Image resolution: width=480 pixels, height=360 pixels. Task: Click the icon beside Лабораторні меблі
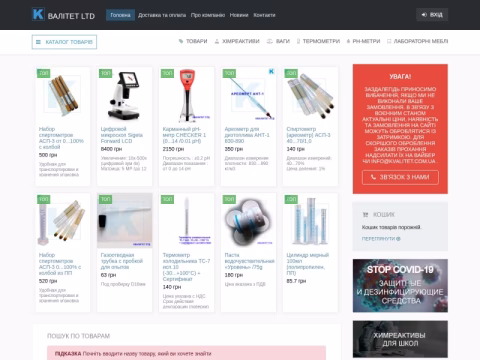click(389, 41)
